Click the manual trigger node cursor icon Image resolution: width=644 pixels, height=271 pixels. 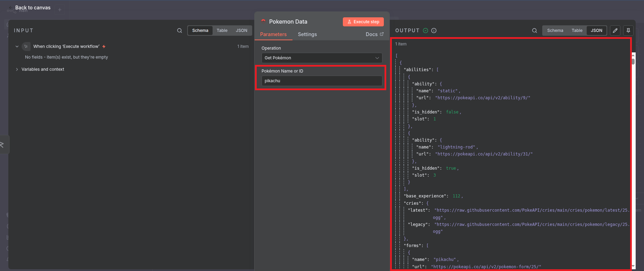(26, 46)
